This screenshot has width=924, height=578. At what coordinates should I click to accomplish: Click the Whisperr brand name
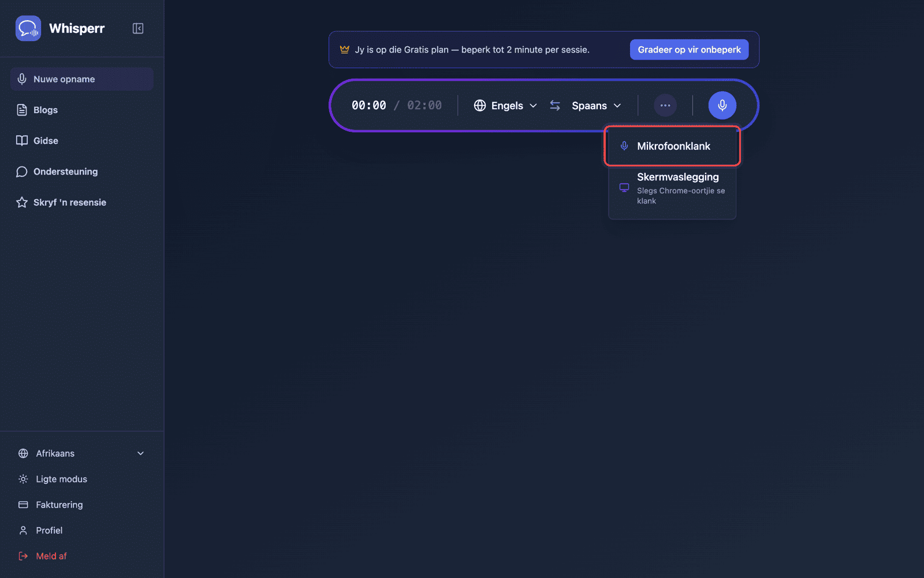(77, 28)
